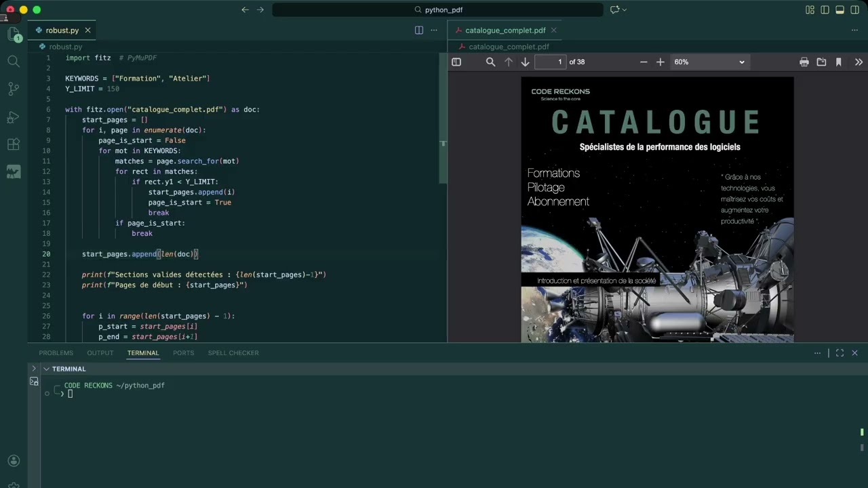Go back with the title bar arrow
This screenshot has width=868, height=488.
(x=245, y=9)
